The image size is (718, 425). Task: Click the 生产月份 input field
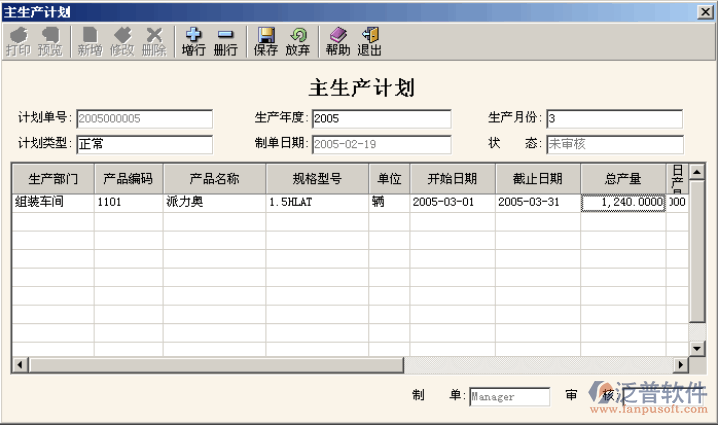click(613, 119)
